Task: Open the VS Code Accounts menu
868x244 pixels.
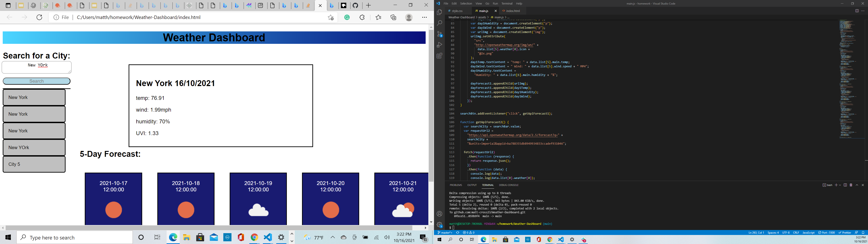Action: click(x=439, y=214)
